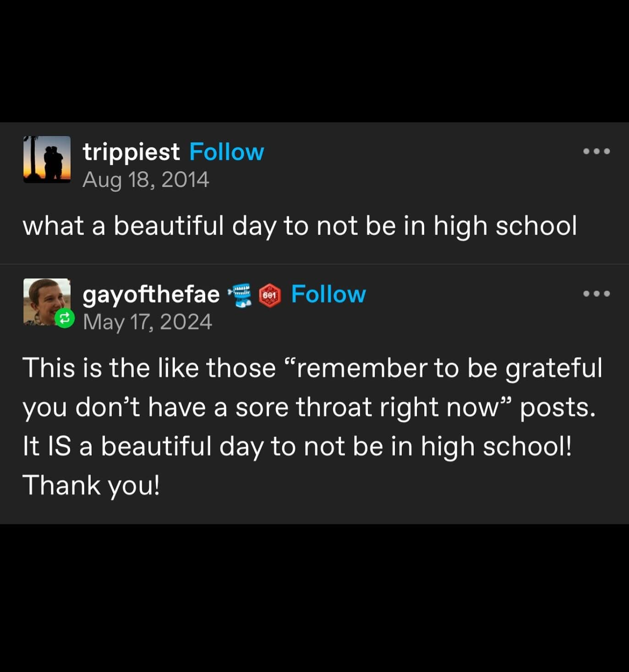Open trippiest's blog by clicking the username
This screenshot has width=629, height=672.
tap(131, 151)
